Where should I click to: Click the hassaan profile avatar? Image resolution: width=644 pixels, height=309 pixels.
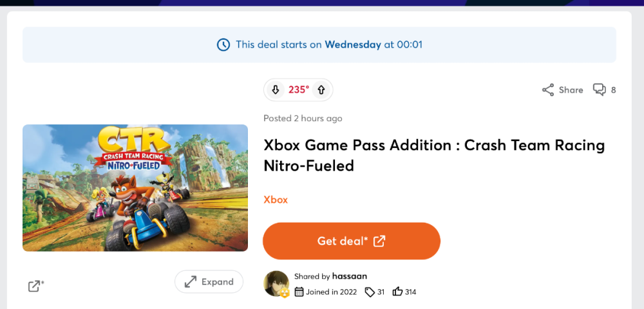(276, 283)
